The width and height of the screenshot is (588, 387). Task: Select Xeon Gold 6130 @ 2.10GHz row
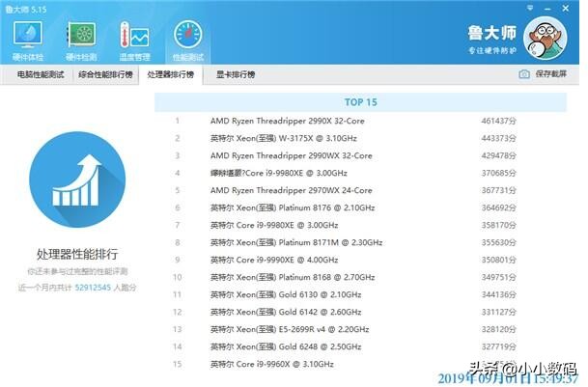pos(360,294)
